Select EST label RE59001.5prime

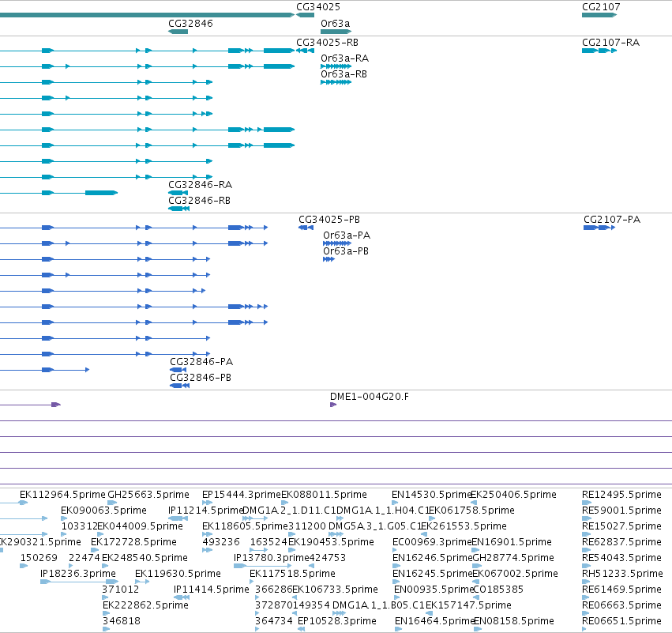tap(621, 511)
